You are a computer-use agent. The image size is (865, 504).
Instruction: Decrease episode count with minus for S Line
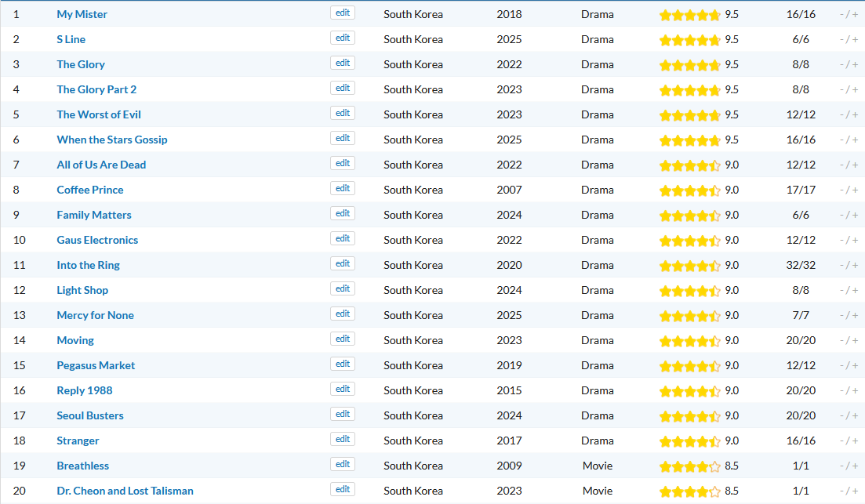pos(841,39)
